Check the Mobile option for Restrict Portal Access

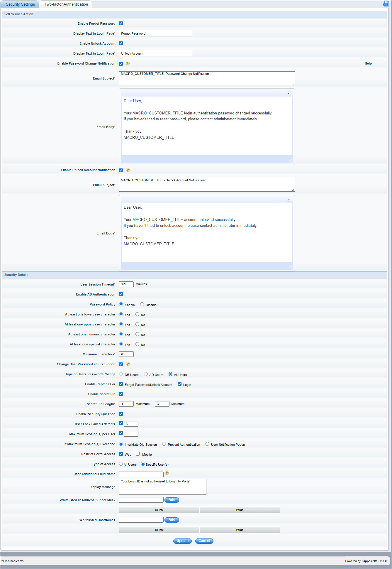click(138, 454)
